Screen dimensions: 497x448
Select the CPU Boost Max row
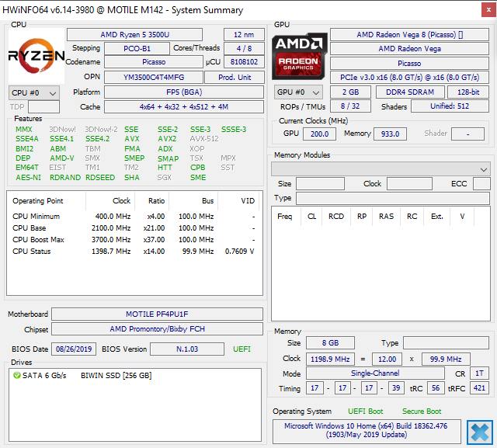[x=134, y=240]
